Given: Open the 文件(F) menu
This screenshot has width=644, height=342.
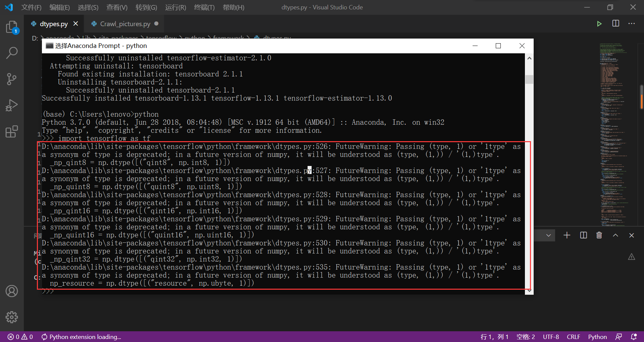Looking at the screenshot, I should coord(32,7).
